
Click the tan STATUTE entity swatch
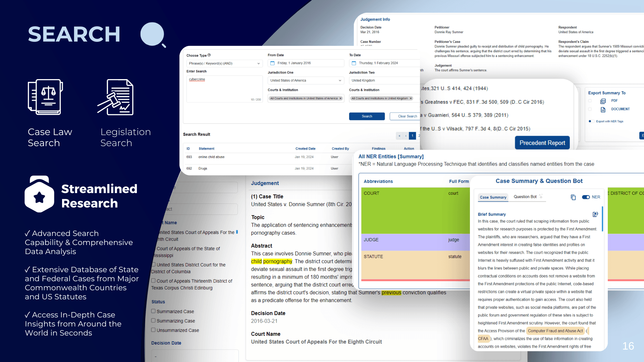[416, 265]
